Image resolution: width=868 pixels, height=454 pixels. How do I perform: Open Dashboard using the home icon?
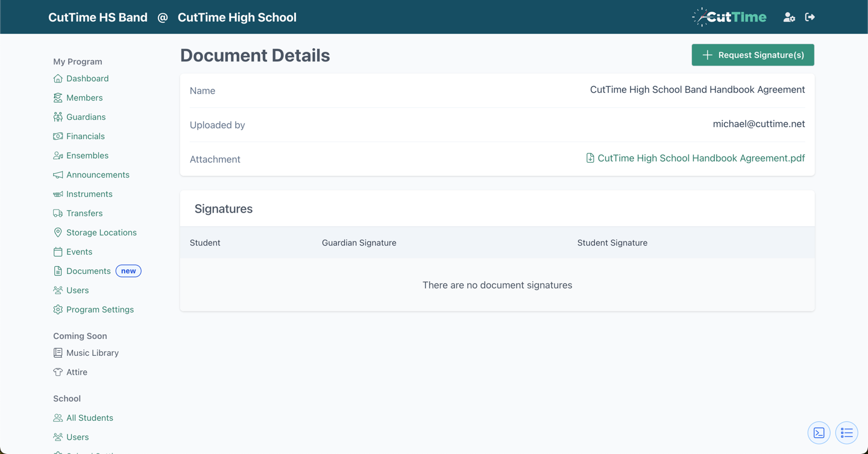point(58,78)
